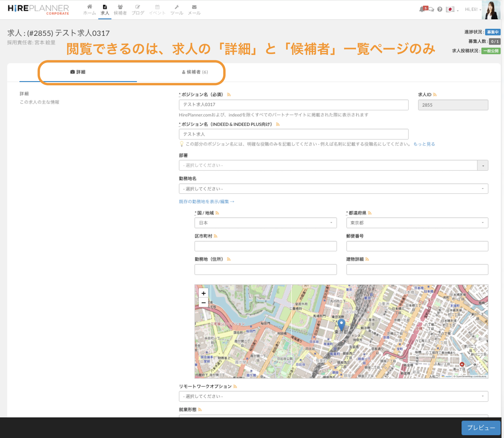Select the 詳細 details tab

point(78,72)
